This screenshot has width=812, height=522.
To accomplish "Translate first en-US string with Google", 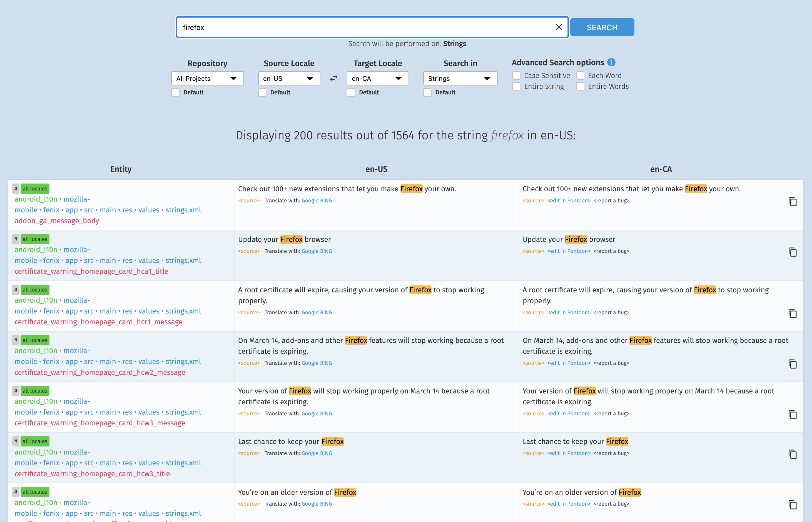I will [x=310, y=201].
